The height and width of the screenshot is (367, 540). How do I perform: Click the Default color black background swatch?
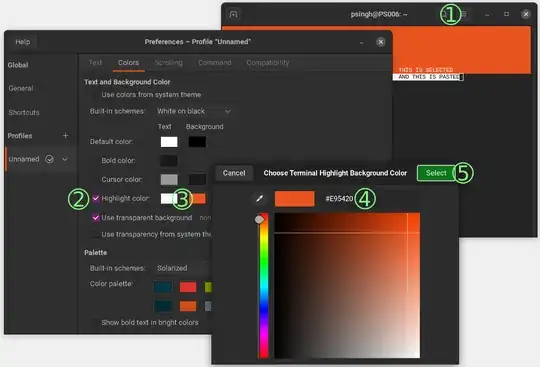[197, 141]
